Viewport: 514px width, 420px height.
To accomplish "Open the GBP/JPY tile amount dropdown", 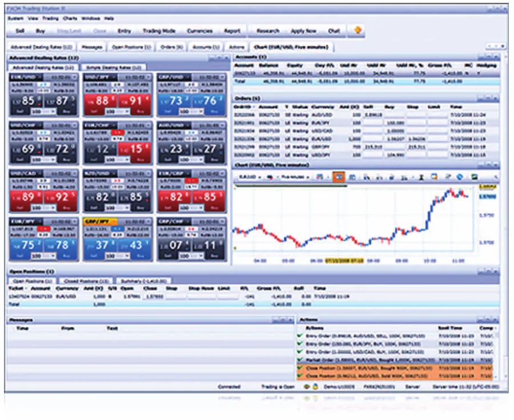I will (x=117, y=256).
